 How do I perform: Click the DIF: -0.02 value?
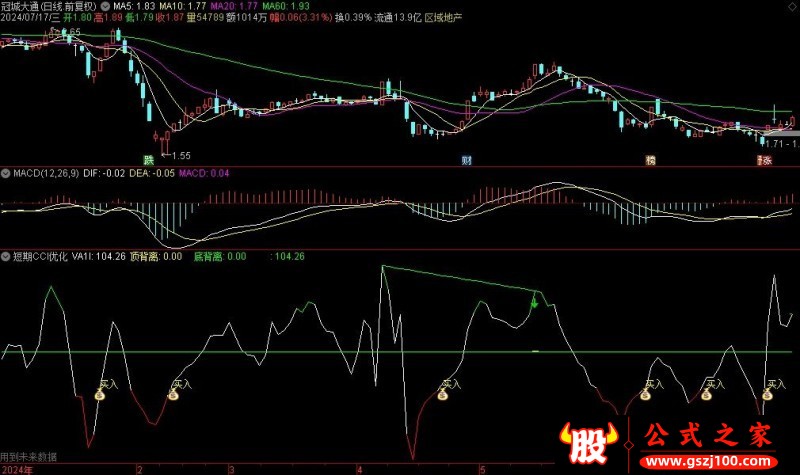click(104, 173)
